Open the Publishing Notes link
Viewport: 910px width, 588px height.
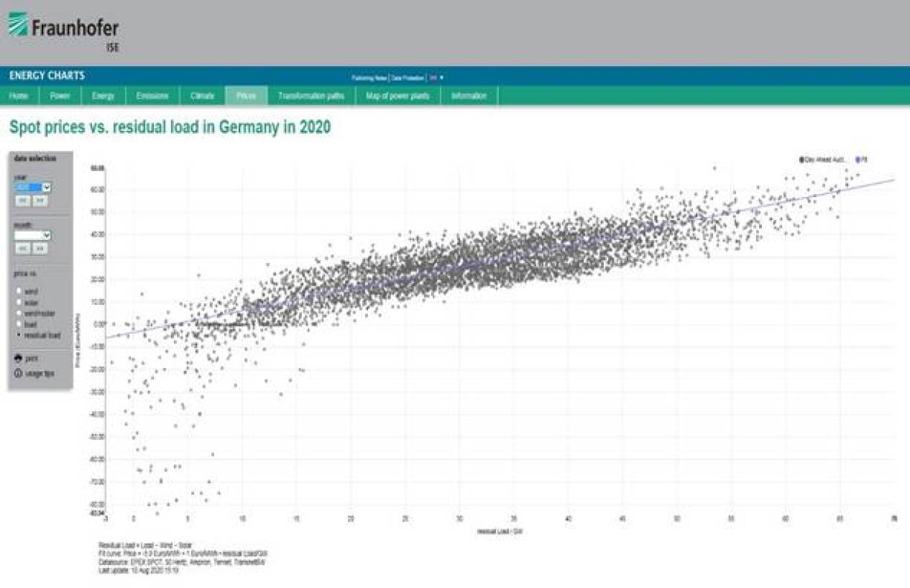tap(370, 77)
